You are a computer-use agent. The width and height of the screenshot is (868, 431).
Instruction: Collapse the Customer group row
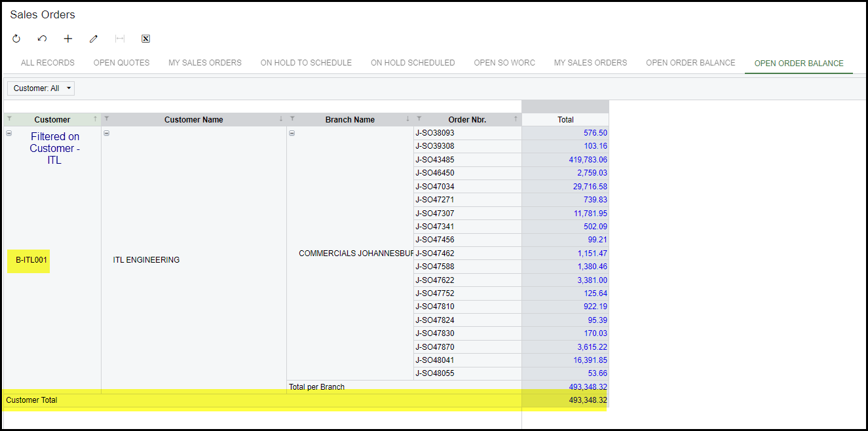click(9, 133)
